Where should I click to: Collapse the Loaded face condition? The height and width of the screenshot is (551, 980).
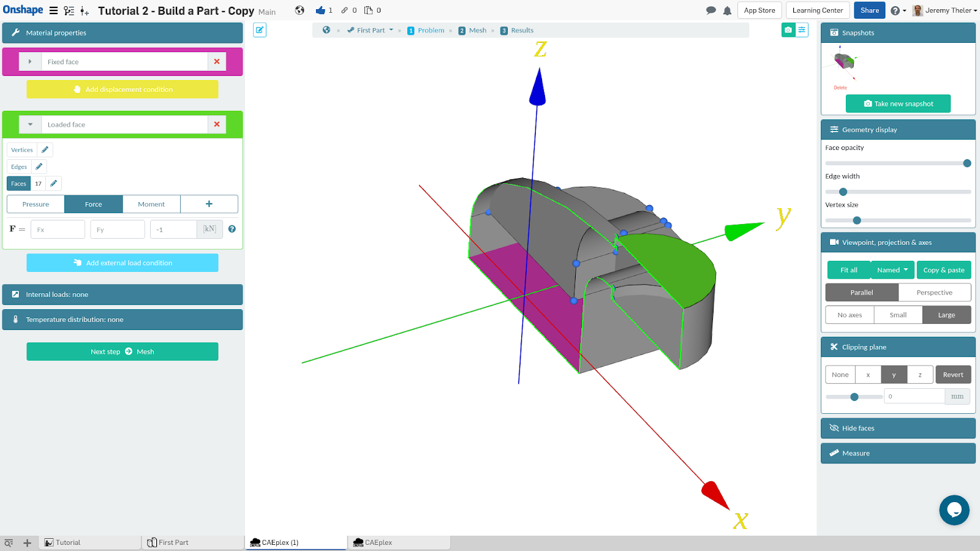(30, 125)
